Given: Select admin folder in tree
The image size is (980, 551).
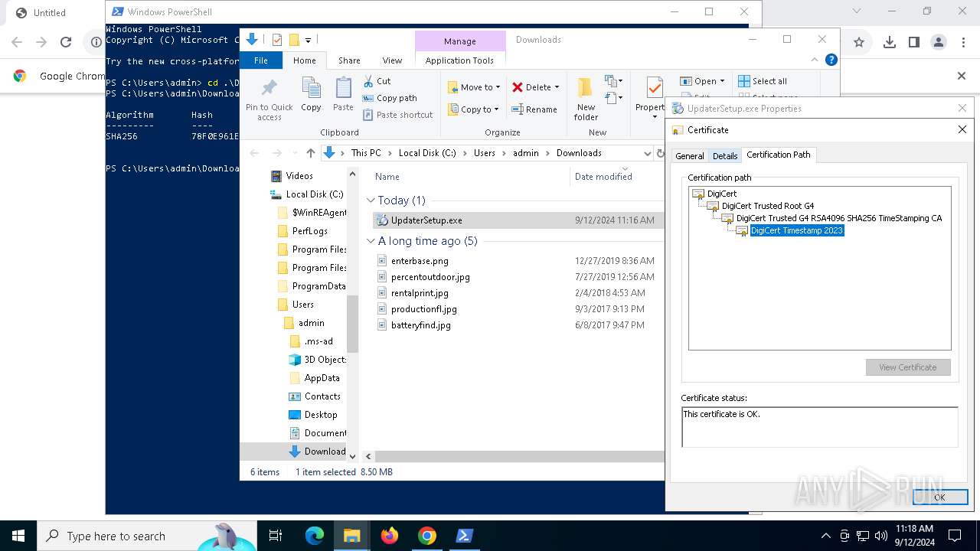Looking at the screenshot, I should point(311,323).
